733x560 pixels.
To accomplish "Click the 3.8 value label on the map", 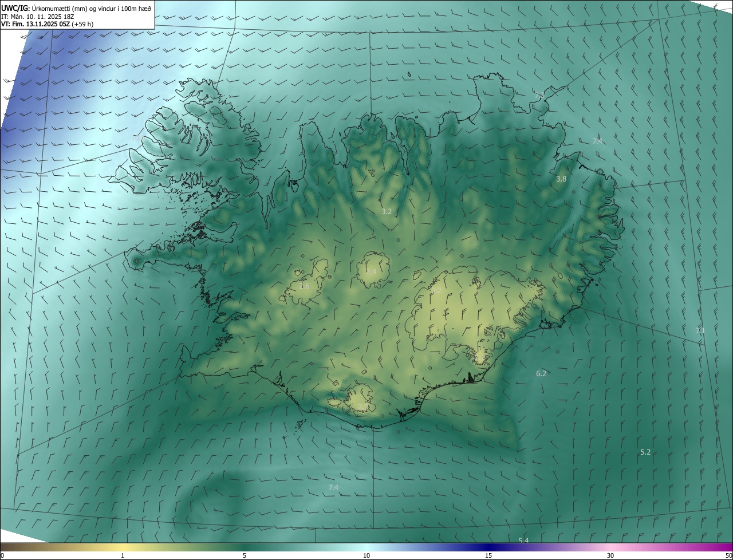I will pyautogui.click(x=561, y=179).
